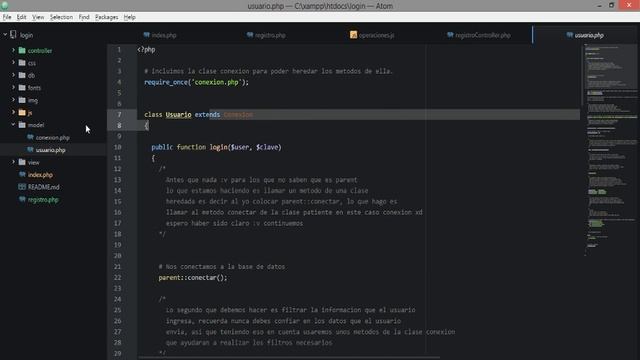Screen dimensions: 640x360
Task: Open registro.php from project tree
Action: 43,200
